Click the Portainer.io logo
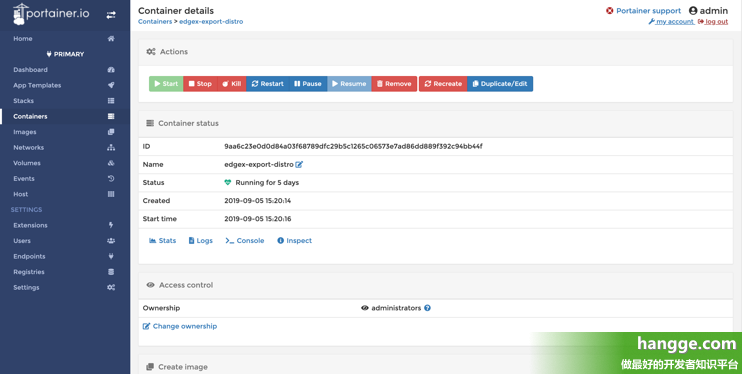The image size is (742, 374). [51, 15]
